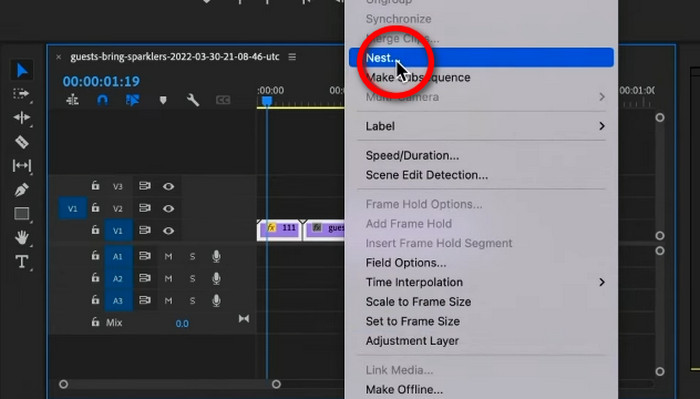
Task: Solo the A3 audio track
Action: point(192,301)
